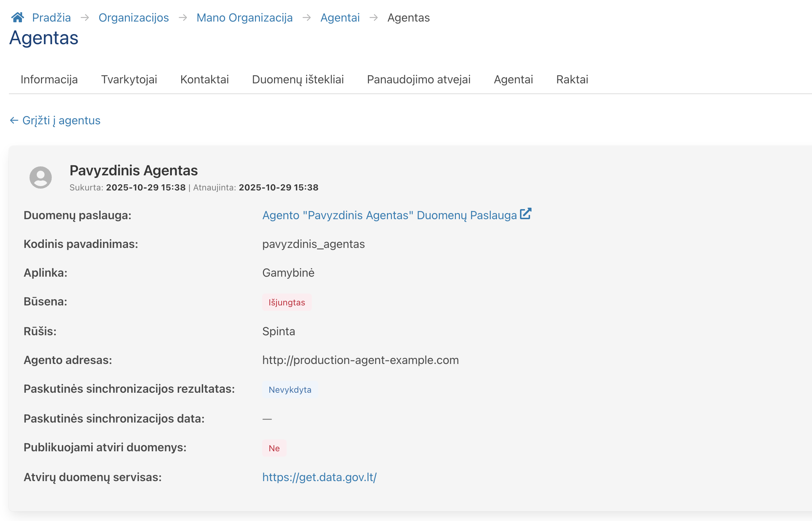Open the Raktai tab
Screen dimensions: 812x521
(572, 79)
